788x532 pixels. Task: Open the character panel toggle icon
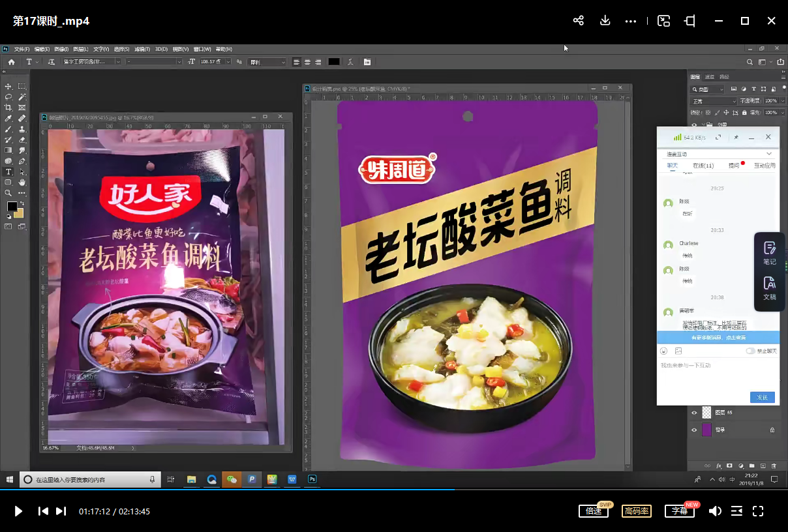click(367, 62)
